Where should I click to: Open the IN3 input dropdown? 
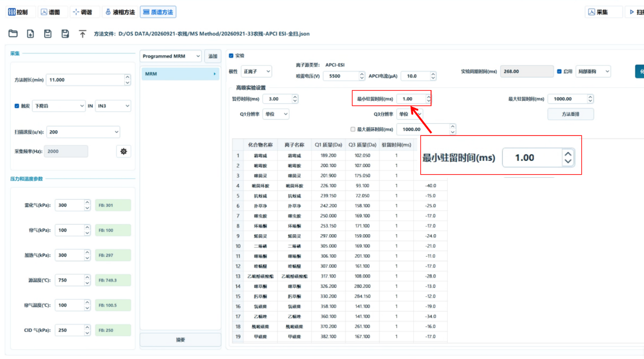tap(113, 106)
